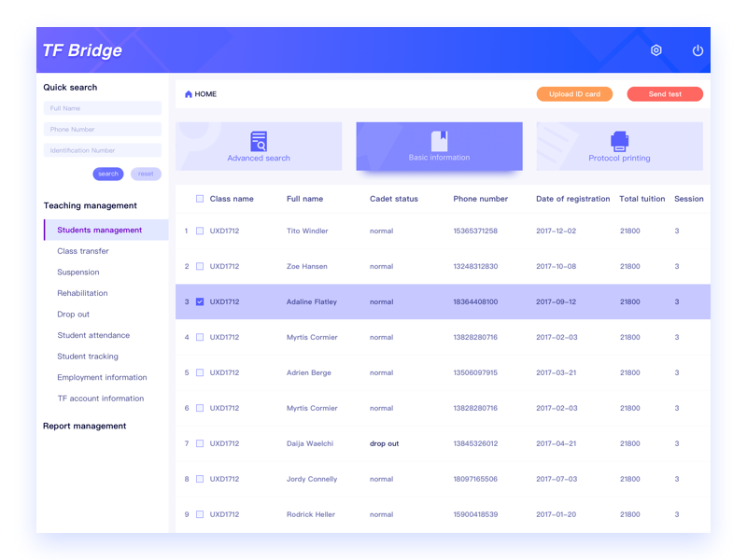Click the printer icon in Protocol printing
747x560 pixels.
point(618,141)
